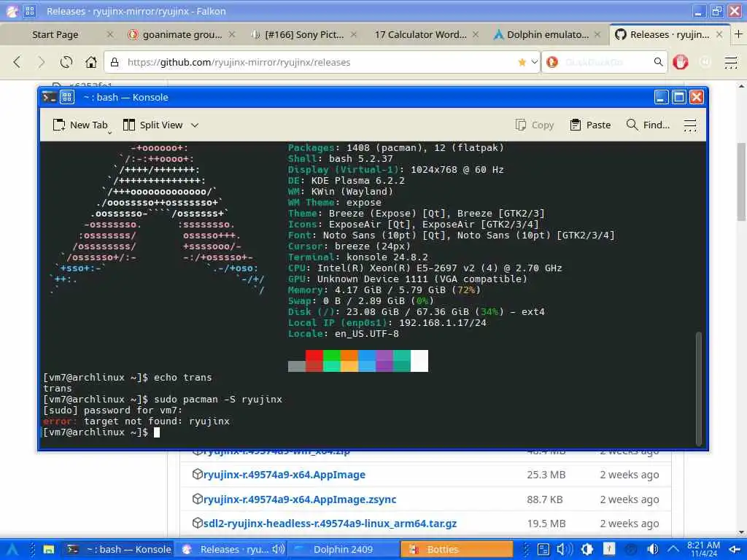Image resolution: width=747 pixels, height=560 pixels.
Task: Open sdl2-ryujinx-headless linux_arm64.tar.gz link
Action: pyautogui.click(x=330, y=524)
